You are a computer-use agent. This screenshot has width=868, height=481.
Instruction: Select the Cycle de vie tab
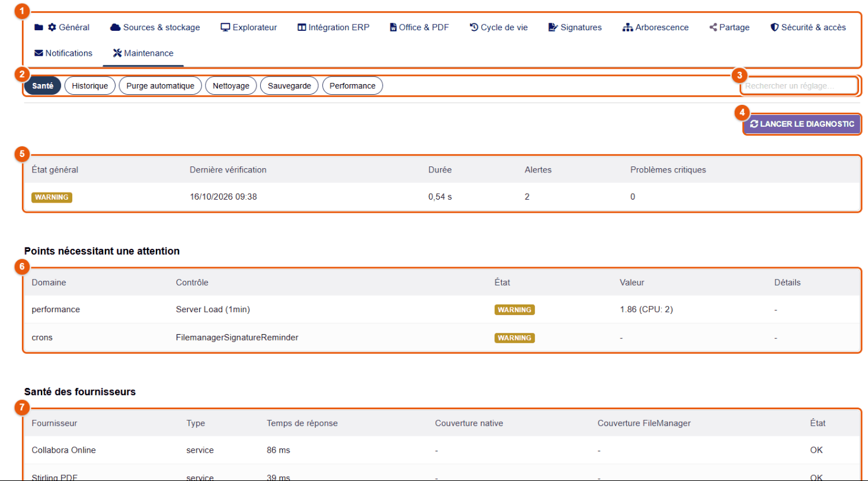pyautogui.click(x=499, y=27)
